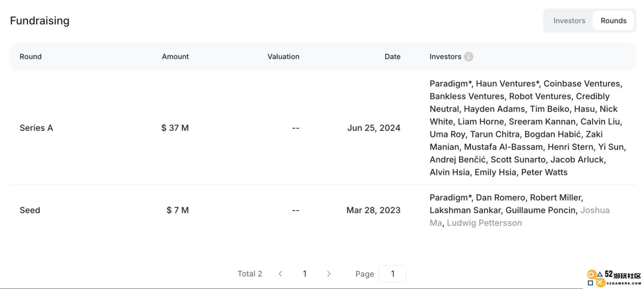This screenshot has height=289, width=644.
Task: Select the Seed round cell
Action: pyautogui.click(x=30, y=210)
